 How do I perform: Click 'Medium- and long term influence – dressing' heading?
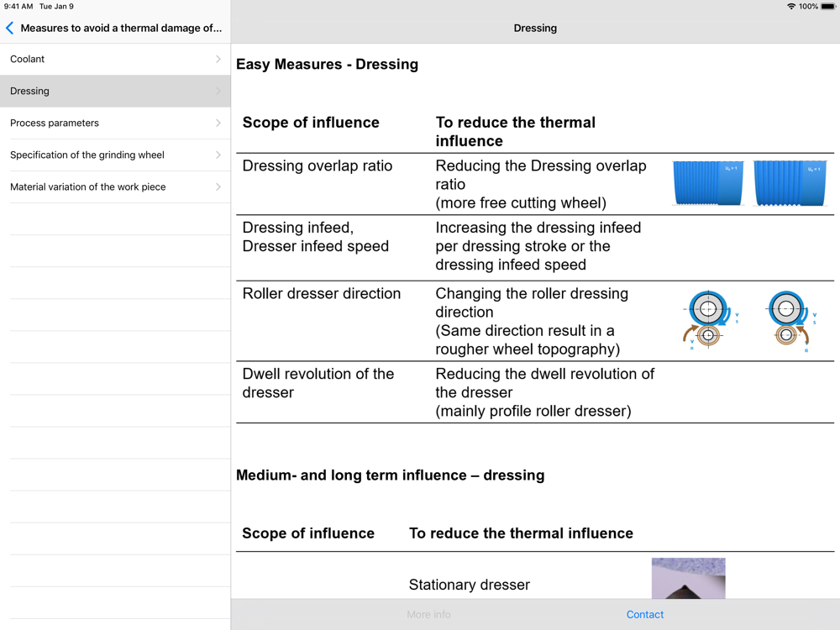point(390,475)
